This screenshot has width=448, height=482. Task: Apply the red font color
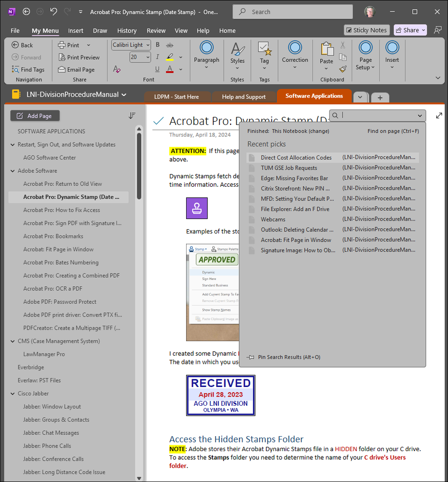click(x=170, y=69)
